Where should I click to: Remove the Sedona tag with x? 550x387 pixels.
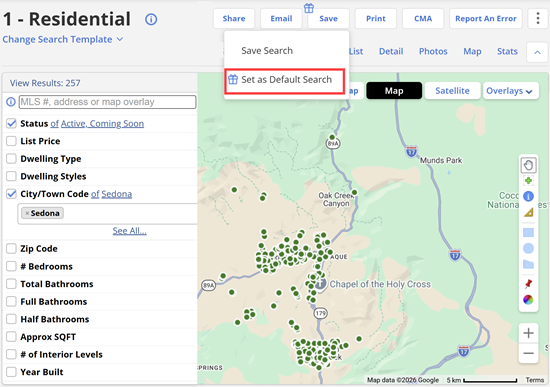click(27, 213)
